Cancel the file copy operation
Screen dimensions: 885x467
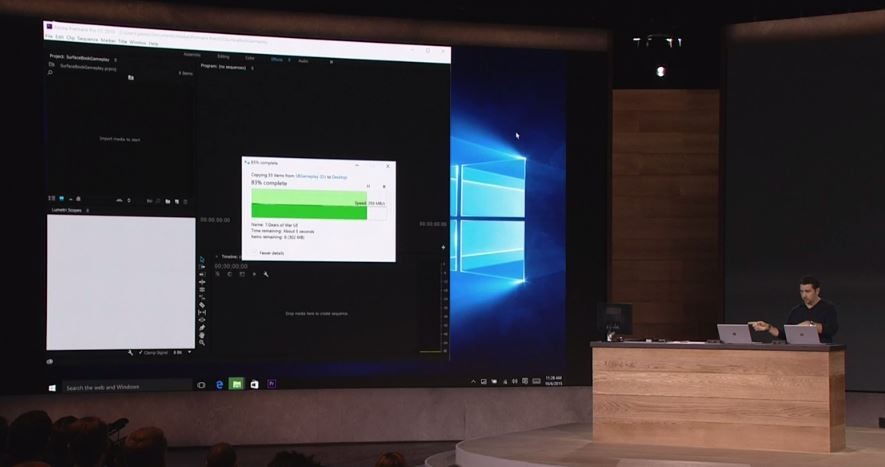(384, 186)
